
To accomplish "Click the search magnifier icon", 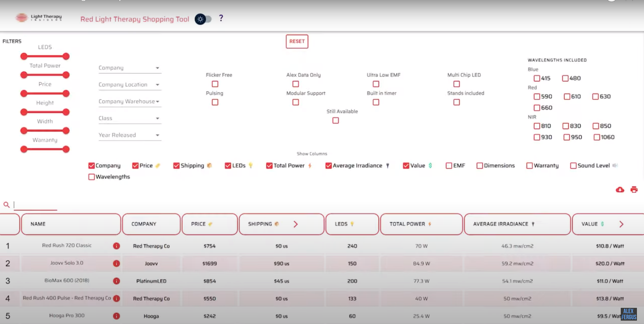I will point(6,204).
